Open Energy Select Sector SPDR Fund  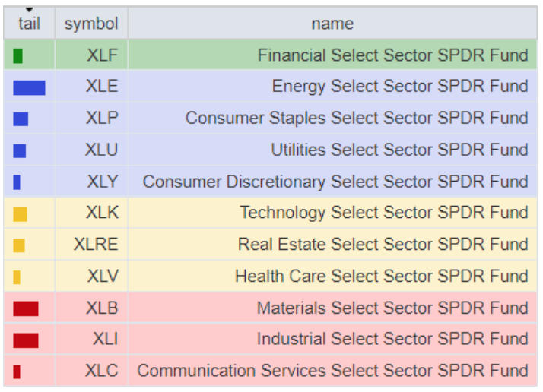coord(399,87)
